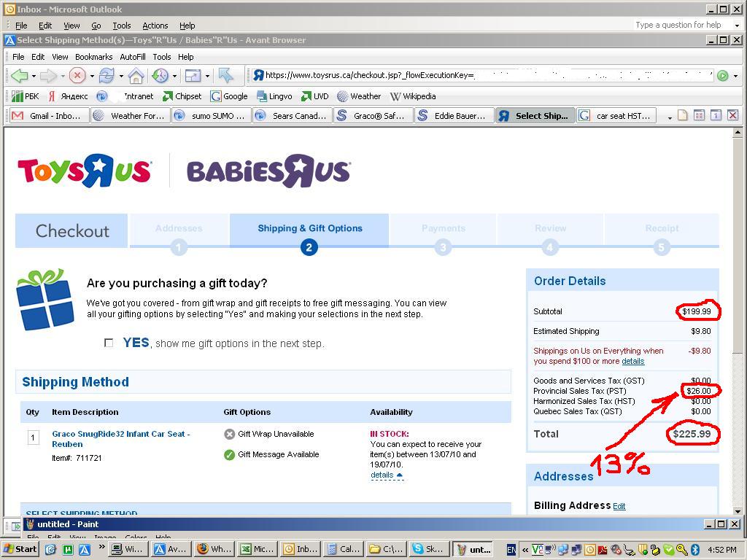Open the Weather bookmark
The height and width of the screenshot is (560, 747).
pyautogui.click(x=359, y=96)
